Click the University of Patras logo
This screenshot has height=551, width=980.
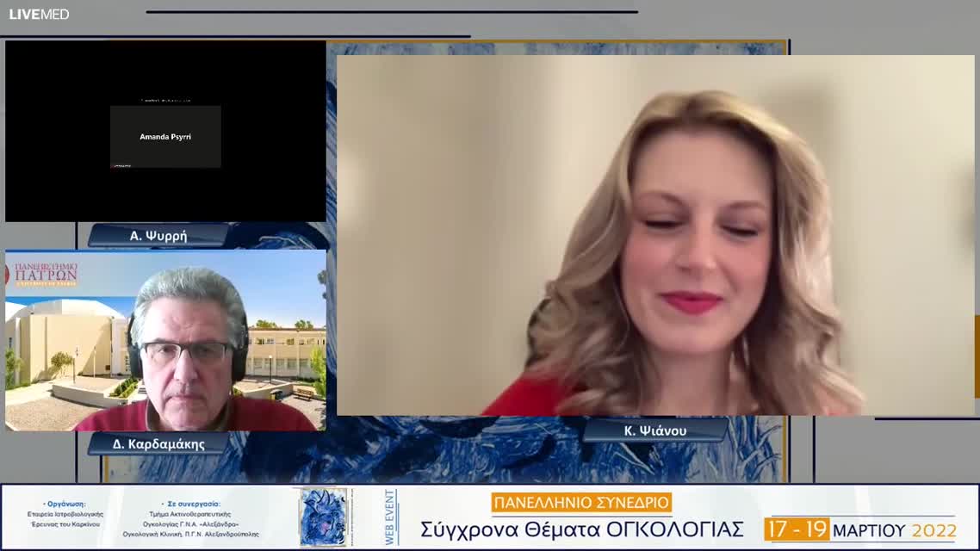click(x=42, y=274)
